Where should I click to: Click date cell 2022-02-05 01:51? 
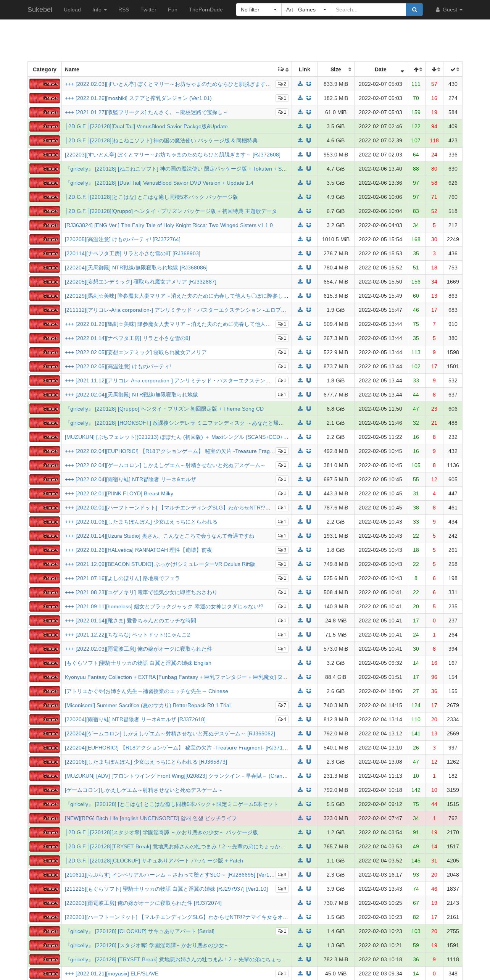pos(380,677)
